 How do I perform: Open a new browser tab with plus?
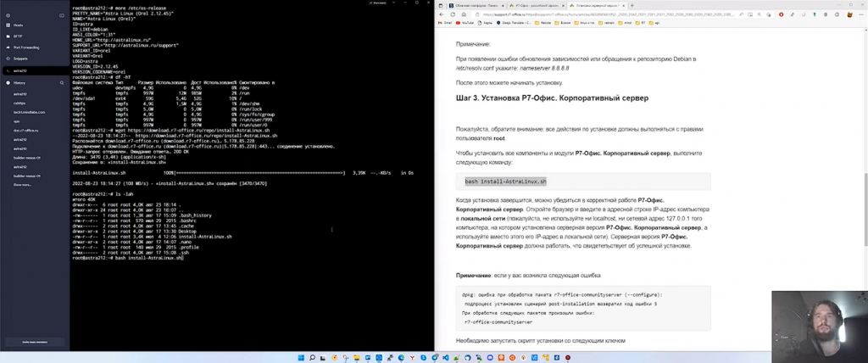pos(632,5)
